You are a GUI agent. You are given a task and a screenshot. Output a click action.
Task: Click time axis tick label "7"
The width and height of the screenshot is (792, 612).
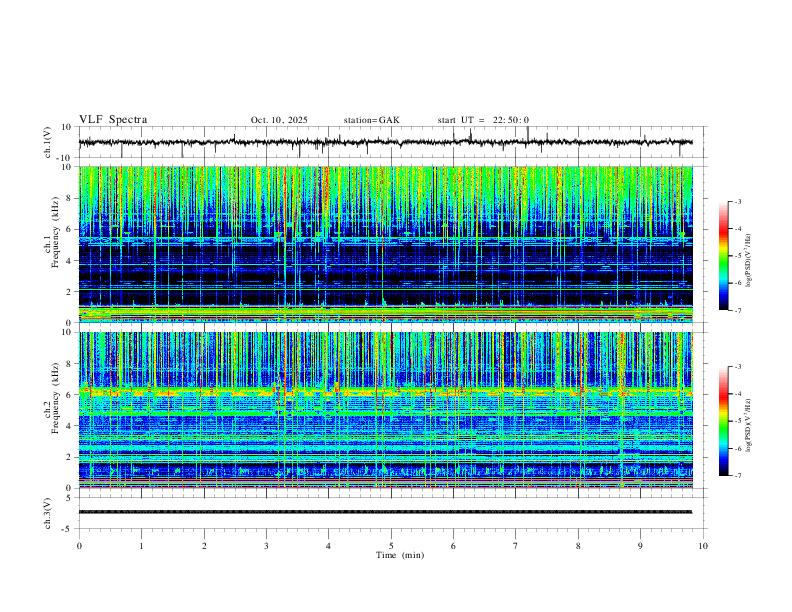516,546
